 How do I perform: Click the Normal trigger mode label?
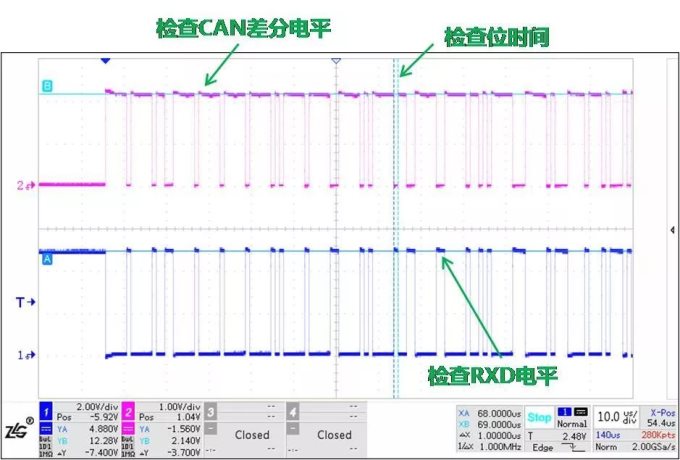coord(572,424)
